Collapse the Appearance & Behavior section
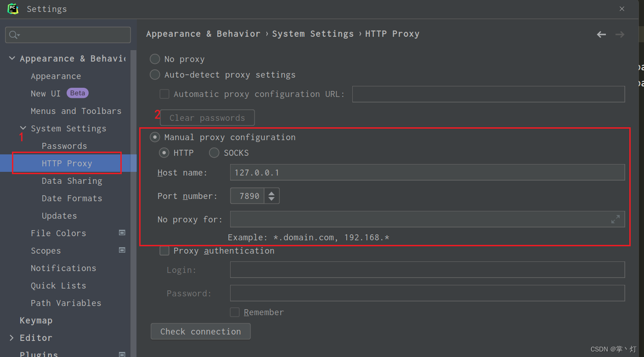The image size is (644, 357). [x=11, y=58]
